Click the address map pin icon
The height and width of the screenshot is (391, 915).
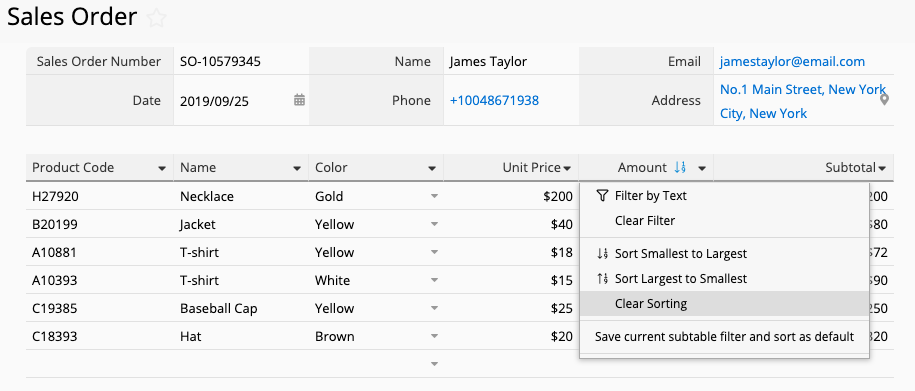(885, 100)
